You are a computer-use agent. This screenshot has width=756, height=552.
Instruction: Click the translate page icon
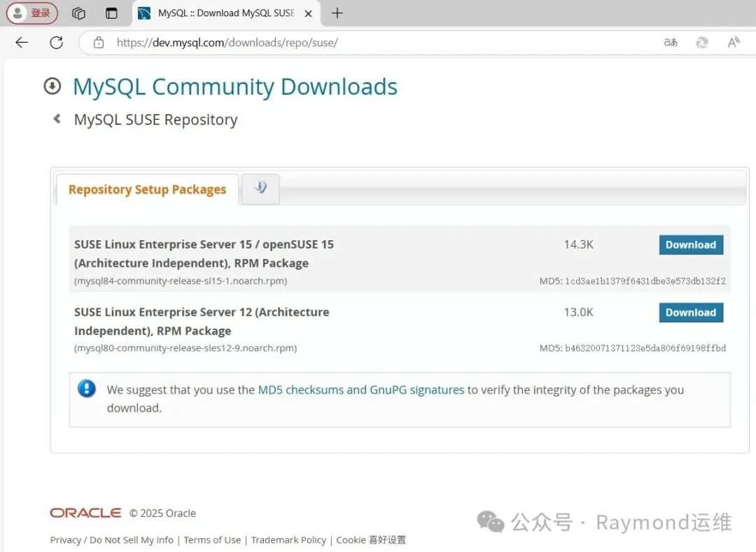pos(670,43)
